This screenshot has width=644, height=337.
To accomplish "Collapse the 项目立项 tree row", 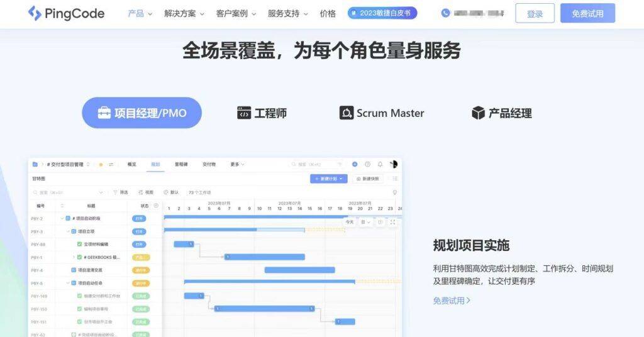I will [68, 231].
